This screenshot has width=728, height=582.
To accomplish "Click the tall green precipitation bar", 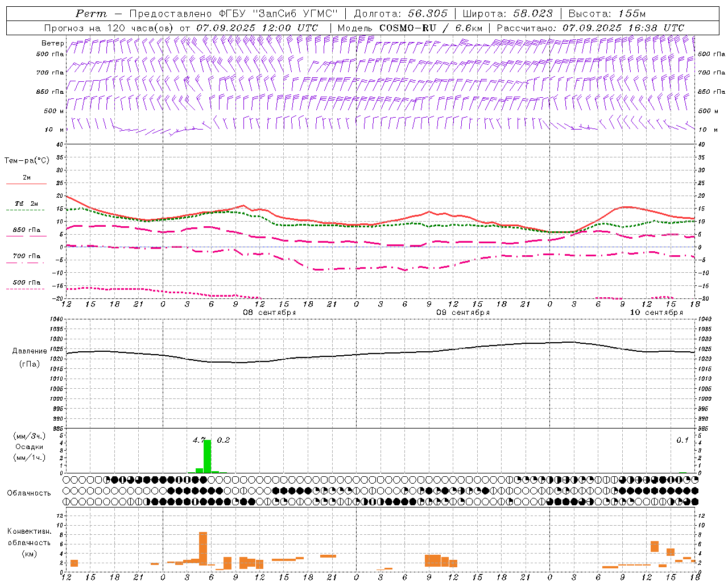I will [207, 456].
